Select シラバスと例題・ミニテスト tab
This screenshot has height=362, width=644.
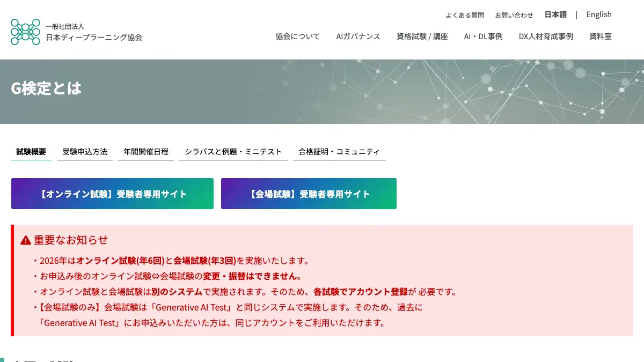233,152
